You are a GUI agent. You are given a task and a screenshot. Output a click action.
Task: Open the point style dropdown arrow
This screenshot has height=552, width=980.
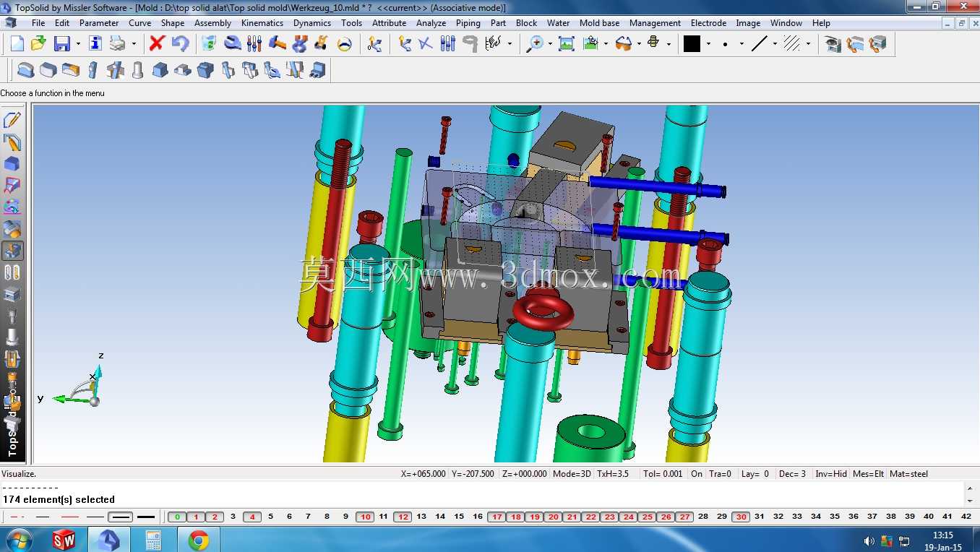click(x=742, y=44)
